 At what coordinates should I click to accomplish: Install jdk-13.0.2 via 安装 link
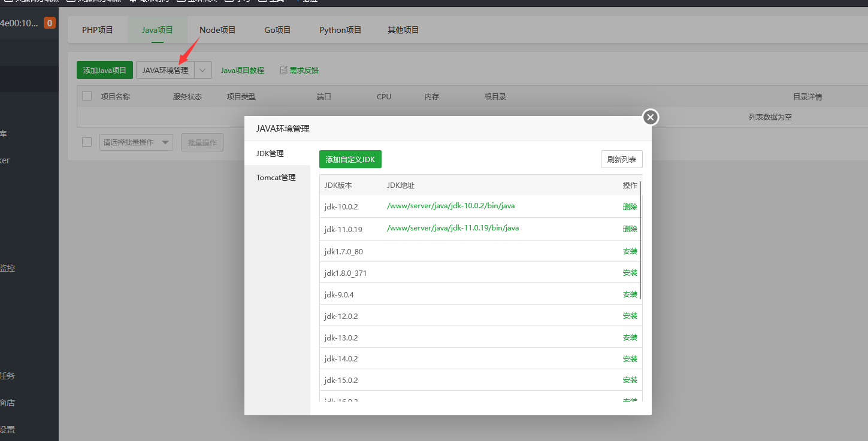pos(630,337)
